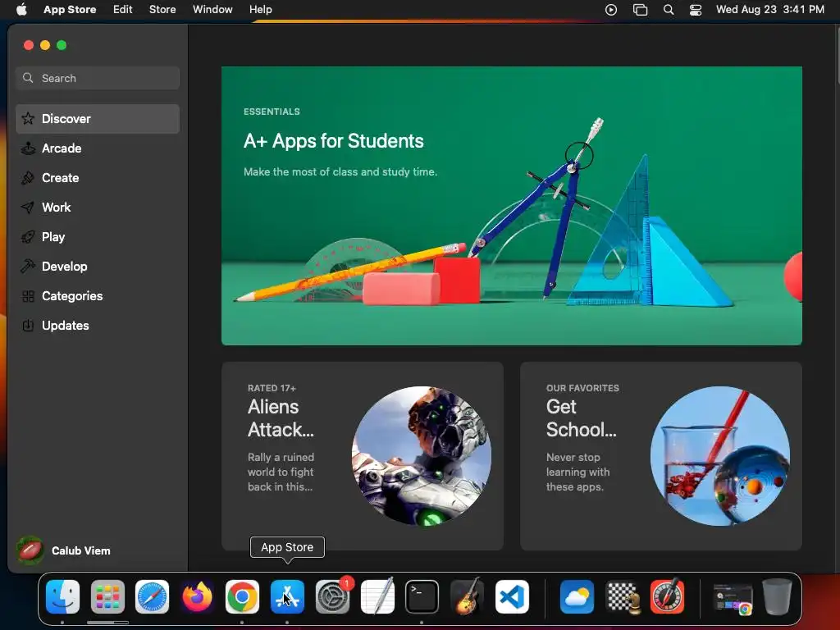Open the Arcade section

(x=98, y=148)
